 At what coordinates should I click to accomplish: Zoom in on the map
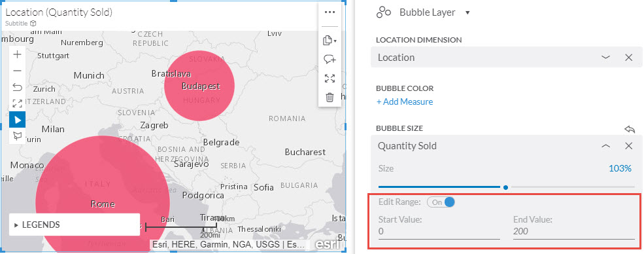17,54
